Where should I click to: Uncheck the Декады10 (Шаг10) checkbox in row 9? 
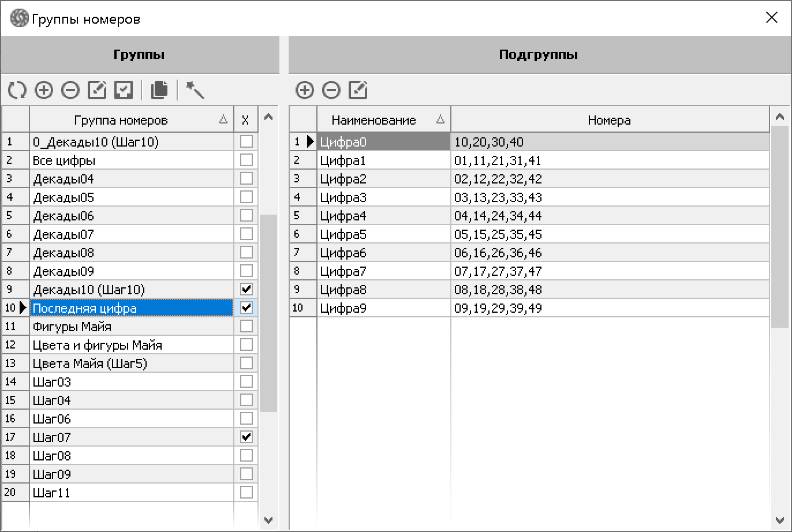coord(246,289)
